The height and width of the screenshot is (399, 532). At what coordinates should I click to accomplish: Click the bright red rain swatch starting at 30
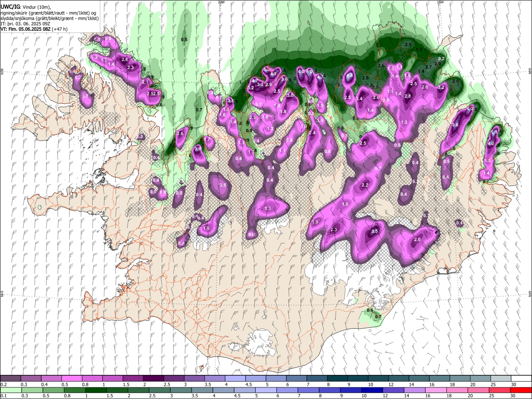coord(520,390)
